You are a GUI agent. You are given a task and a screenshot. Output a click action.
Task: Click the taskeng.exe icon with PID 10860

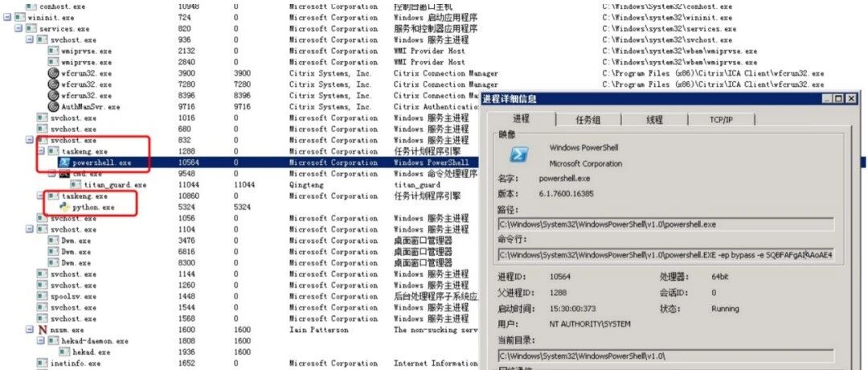coord(53,196)
